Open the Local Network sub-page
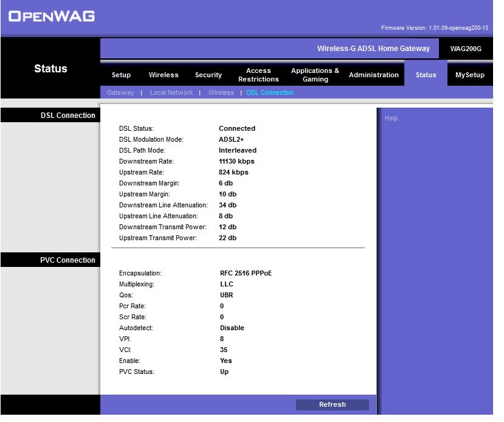The width and height of the screenshot is (504, 422). [171, 92]
